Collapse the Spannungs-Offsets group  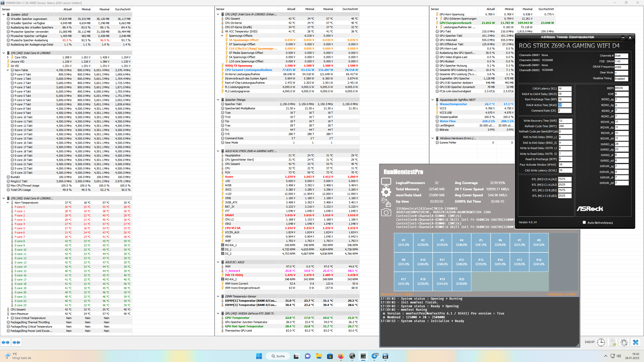click(x=222, y=36)
